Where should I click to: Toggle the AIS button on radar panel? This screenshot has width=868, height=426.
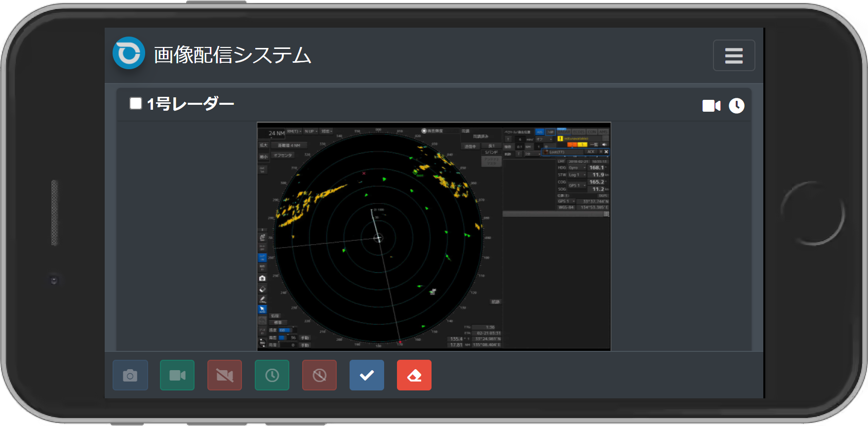tap(540, 132)
